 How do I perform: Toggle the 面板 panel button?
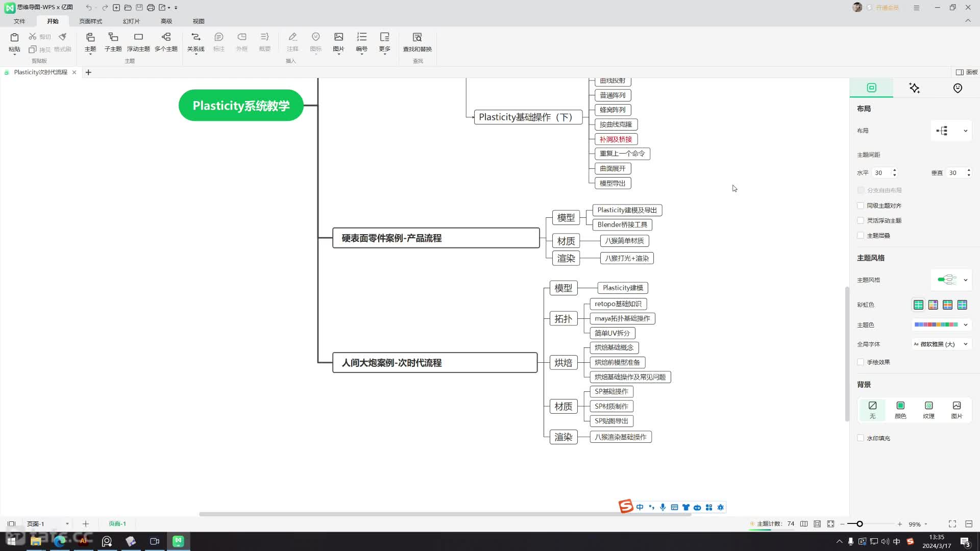coord(967,72)
